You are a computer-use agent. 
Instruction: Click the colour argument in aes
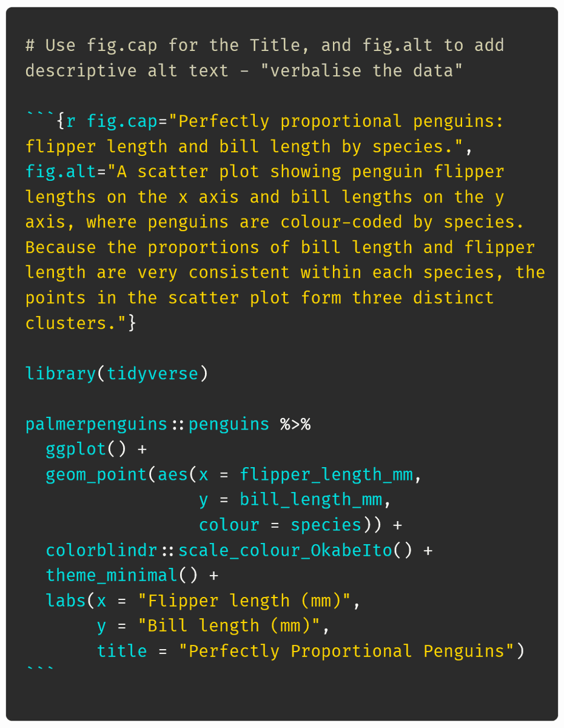click(229, 525)
